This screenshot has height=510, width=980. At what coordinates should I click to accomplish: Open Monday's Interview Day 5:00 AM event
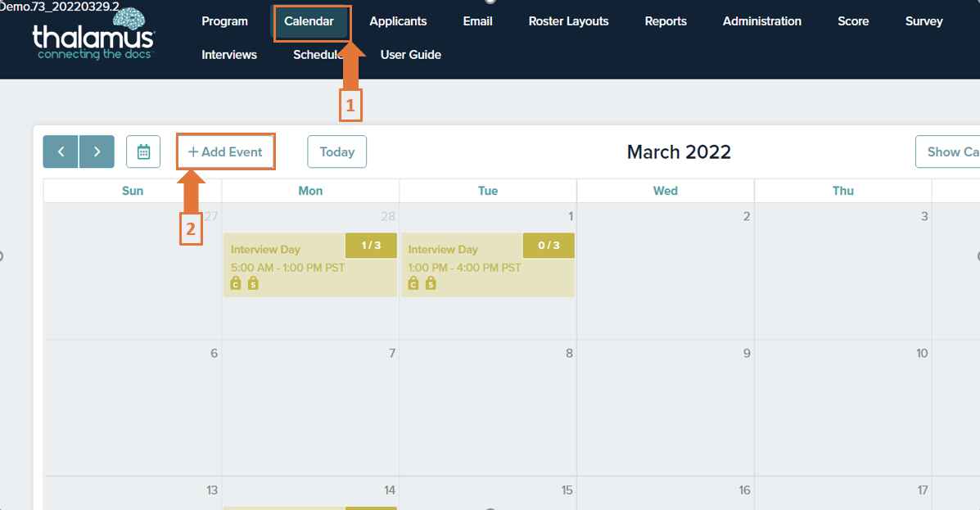[x=310, y=265]
